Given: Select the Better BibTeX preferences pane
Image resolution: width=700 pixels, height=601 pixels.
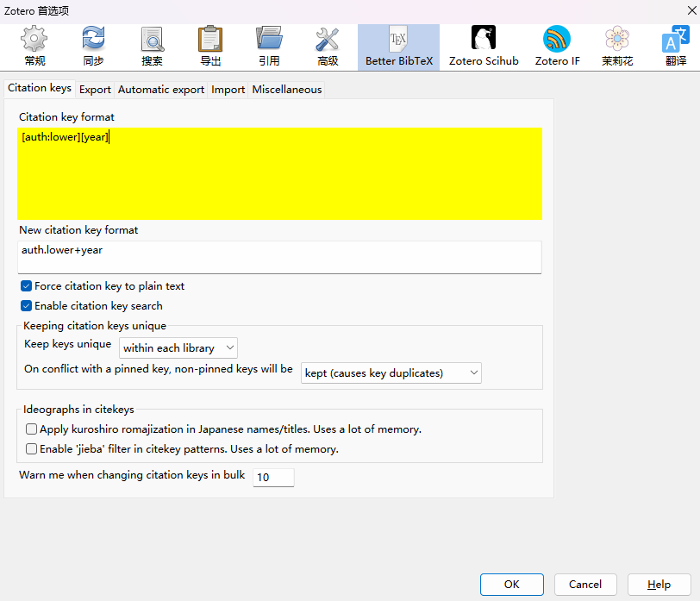Looking at the screenshot, I should 398,47.
